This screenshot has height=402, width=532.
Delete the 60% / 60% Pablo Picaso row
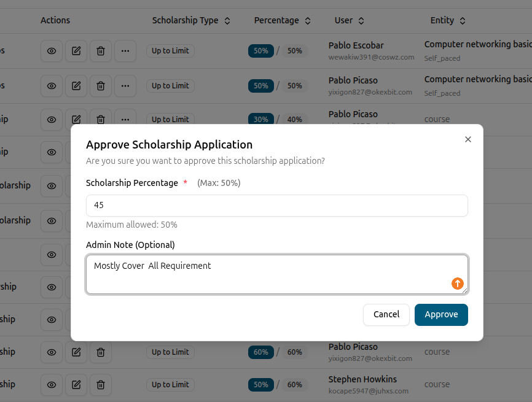tap(101, 352)
